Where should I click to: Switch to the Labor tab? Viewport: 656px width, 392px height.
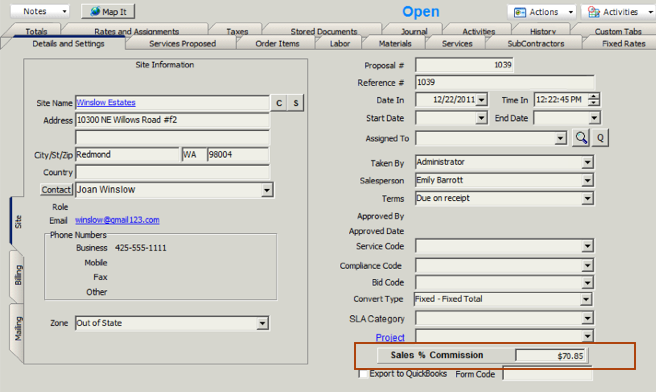340,44
